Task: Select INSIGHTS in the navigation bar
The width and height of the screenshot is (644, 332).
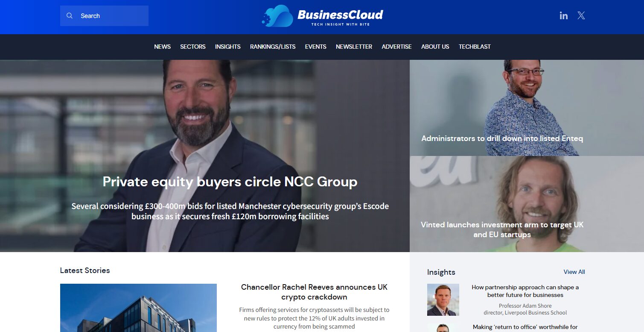Action: [x=228, y=47]
